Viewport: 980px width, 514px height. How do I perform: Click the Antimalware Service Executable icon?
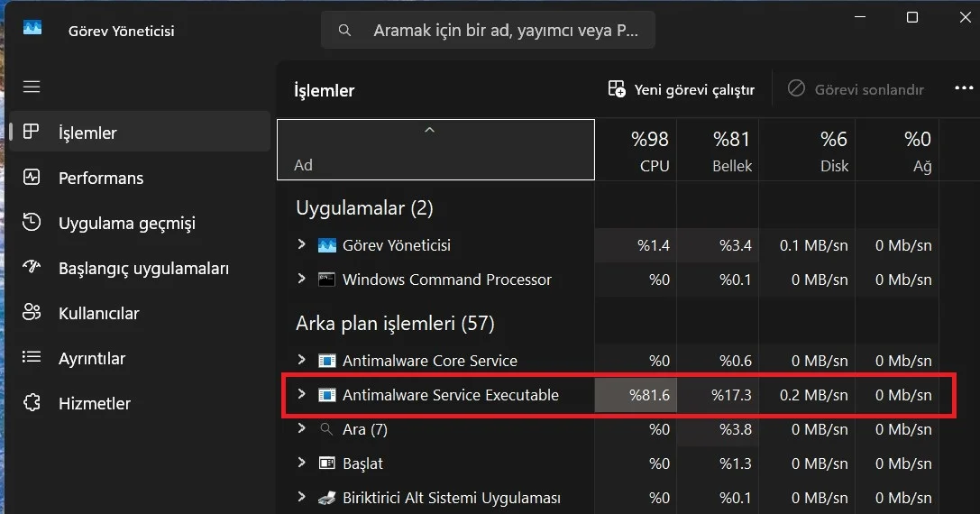pos(327,395)
